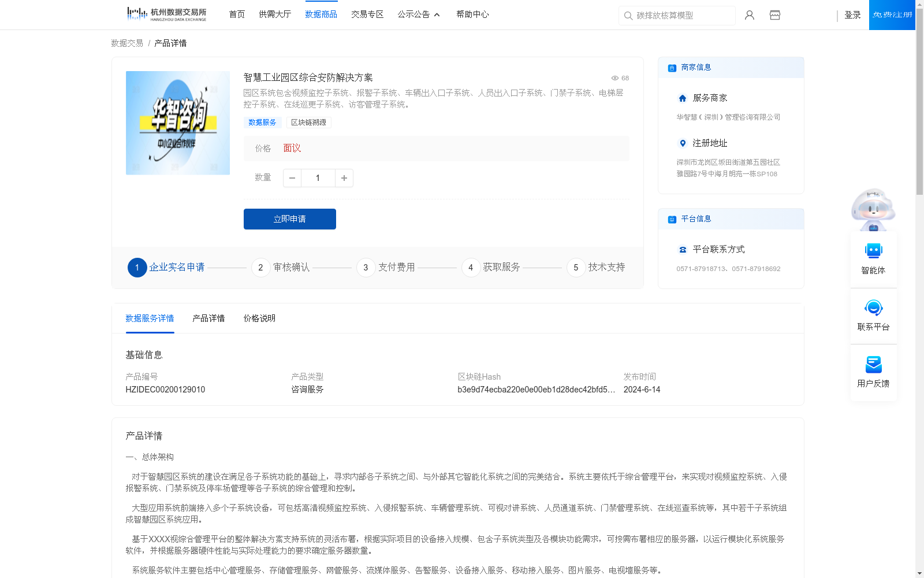Screen dimensions: 924x578
Task: Go to 首页 in the navigation
Action: (x=237, y=14)
